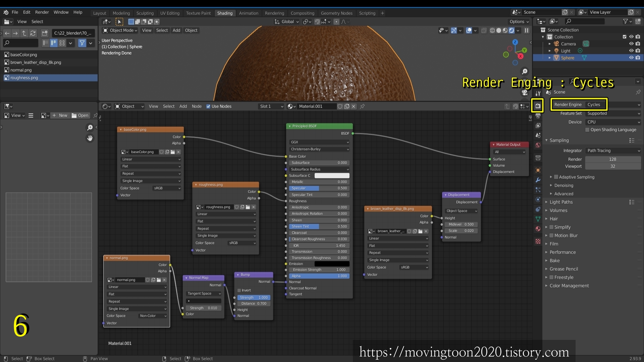Refresh the file browser listing

pyautogui.click(x=33, y=33)
